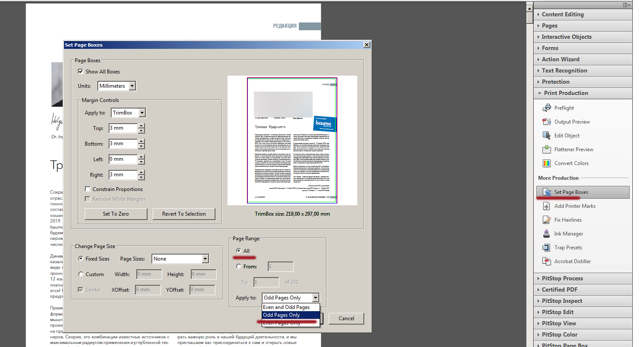644x347 pixels.
Task: Expand the PitStop View panel
Action: 583,323
